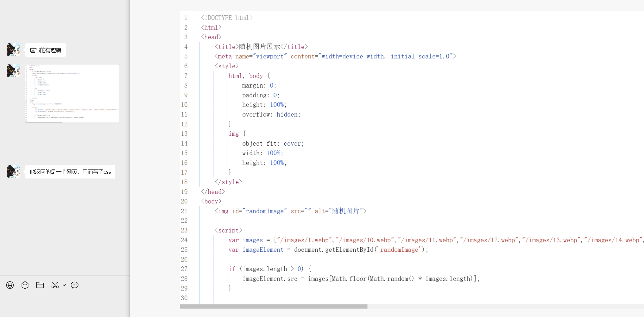
Task: Click the opening script tag on line 23
Action: [228, 231]
